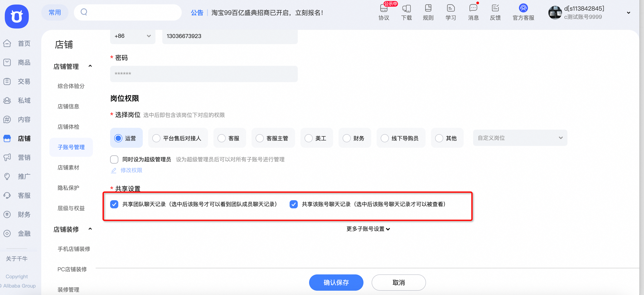The width and height of the screenshot is (644, 295).
Task: Collapse the 店铺管理 section
Action: [90, 66]
